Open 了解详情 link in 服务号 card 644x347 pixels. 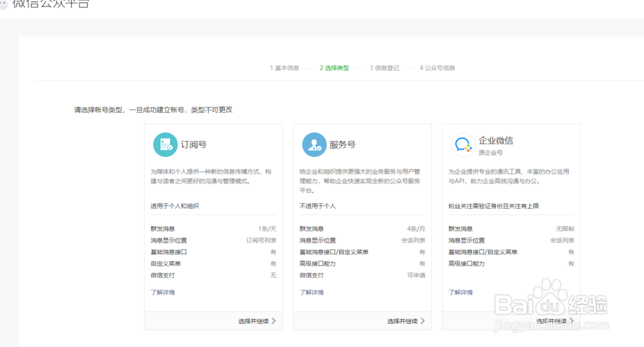[311, 292]
